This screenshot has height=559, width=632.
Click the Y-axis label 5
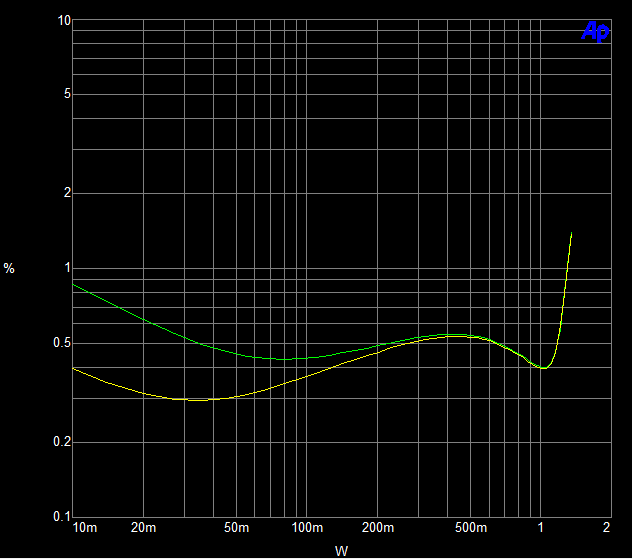(68, 94)
